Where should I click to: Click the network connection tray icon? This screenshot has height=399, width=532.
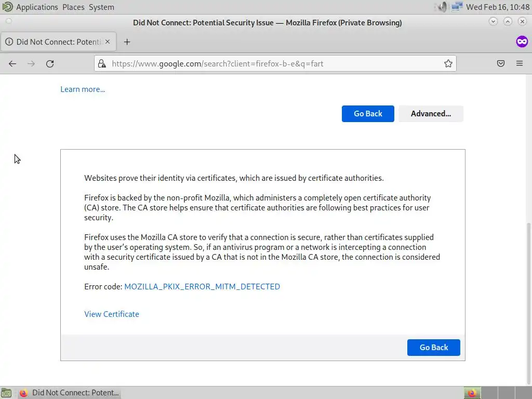457,7
